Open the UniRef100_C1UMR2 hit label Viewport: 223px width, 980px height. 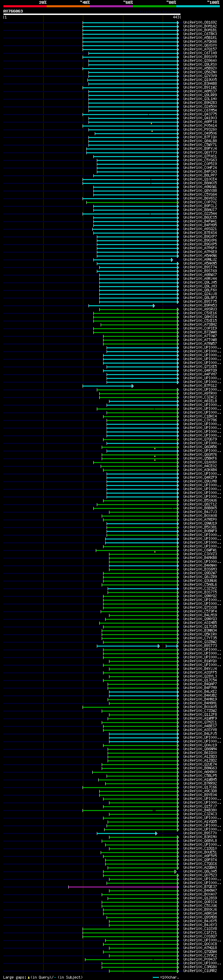click(x=200, y=971)
